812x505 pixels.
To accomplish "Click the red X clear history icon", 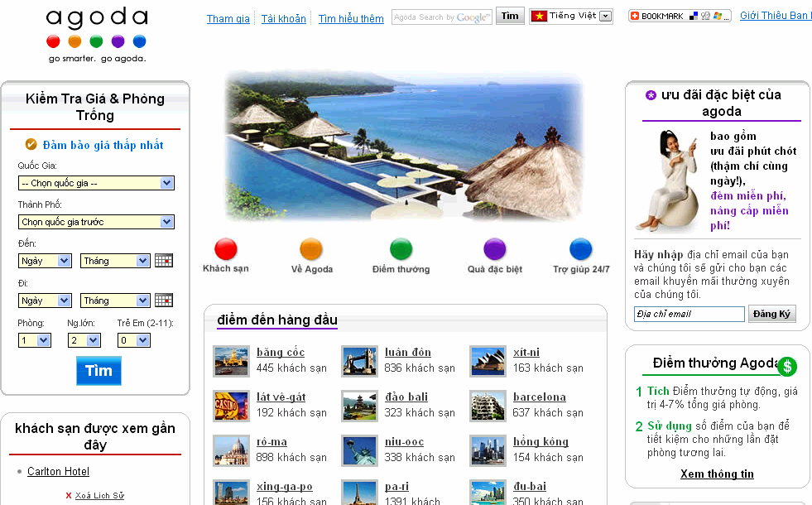I will tap(69, 496).
